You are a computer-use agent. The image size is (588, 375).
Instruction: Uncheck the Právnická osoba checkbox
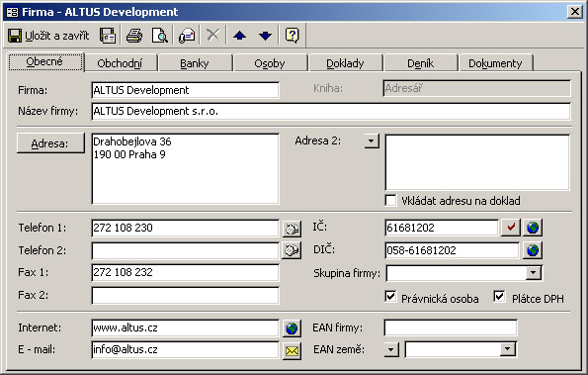tap(390, 297)
